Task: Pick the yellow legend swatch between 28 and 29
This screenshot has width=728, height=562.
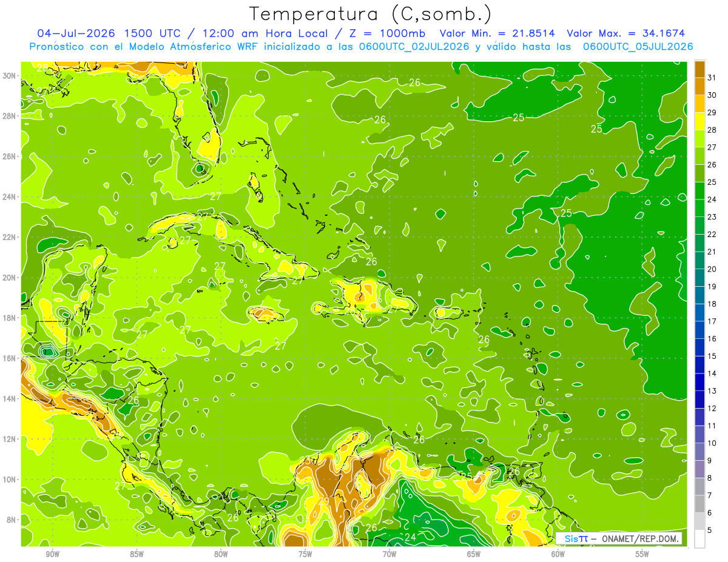Action: [x=699, y=121]
